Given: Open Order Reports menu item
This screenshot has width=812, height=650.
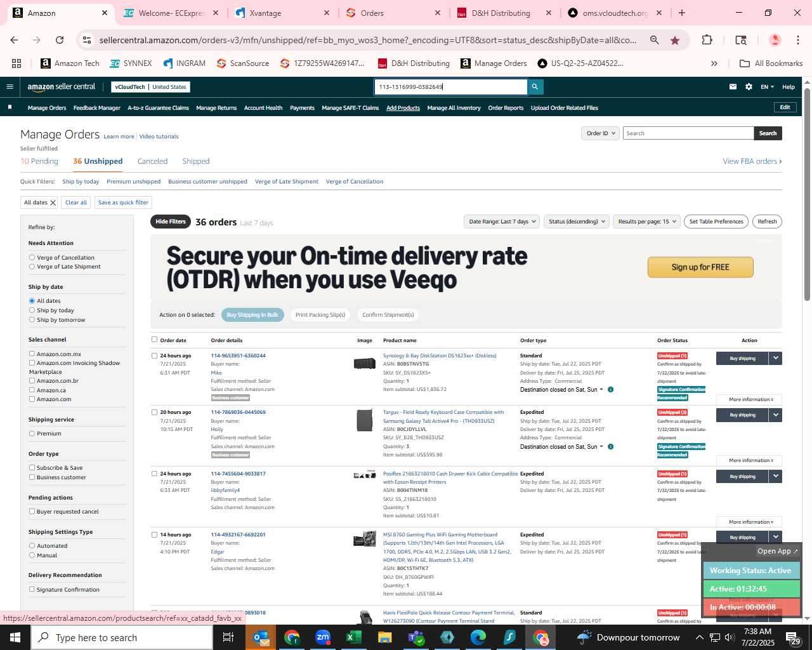Looking at the screenshot, I should tap(506, 108).
